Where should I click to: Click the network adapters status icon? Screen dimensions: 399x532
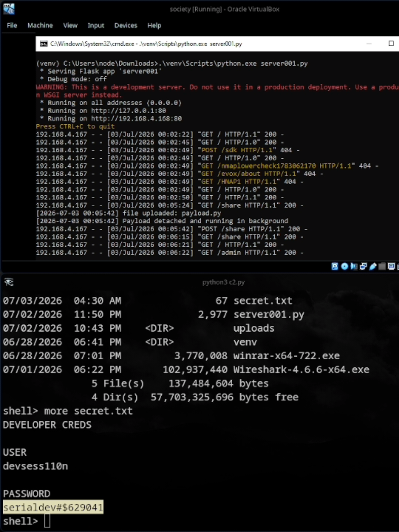[x=363, y=267]
